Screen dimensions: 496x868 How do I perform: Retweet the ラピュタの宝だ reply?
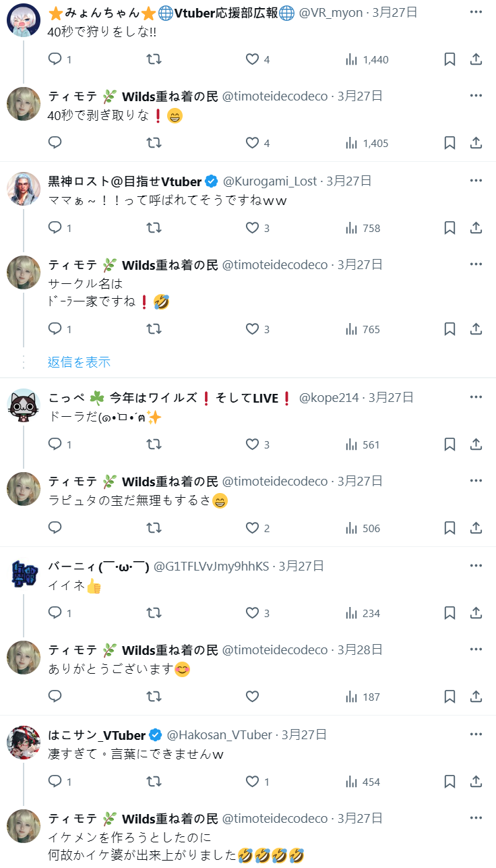pyautogui.click(x=154, y=528)
